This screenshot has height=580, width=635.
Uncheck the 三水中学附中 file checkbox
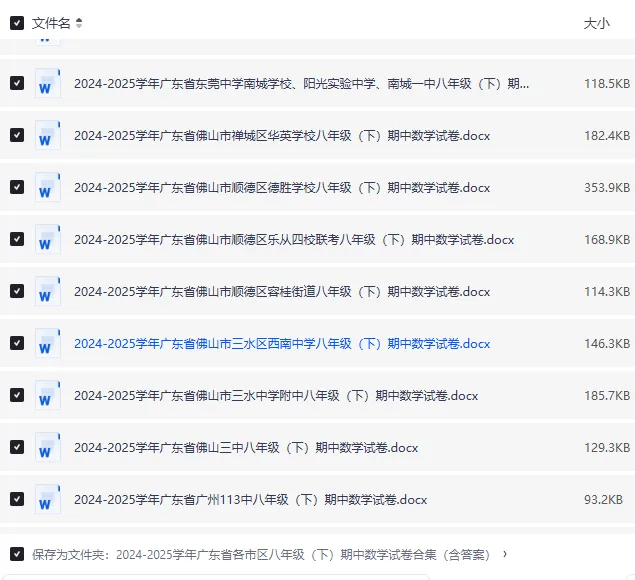17,395
